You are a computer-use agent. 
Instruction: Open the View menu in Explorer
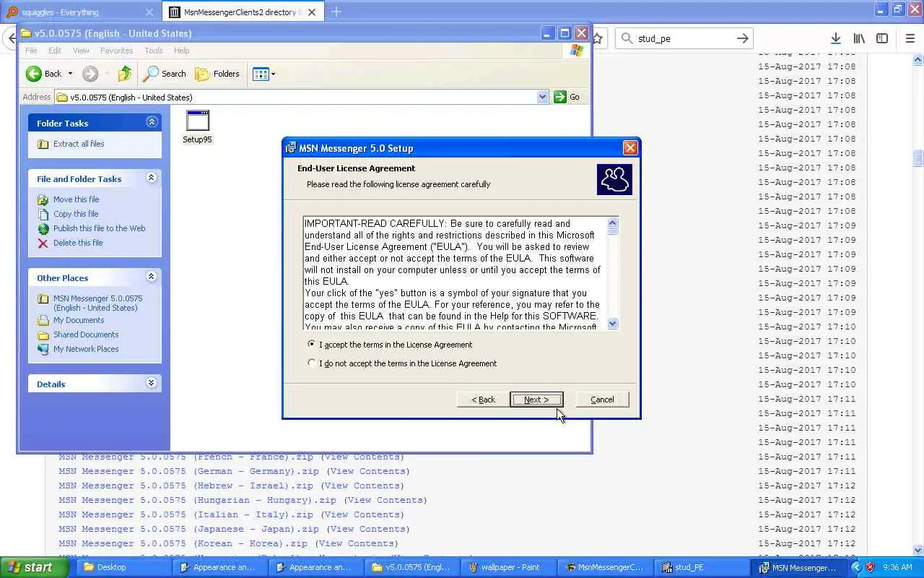click(x=81, y=51)
